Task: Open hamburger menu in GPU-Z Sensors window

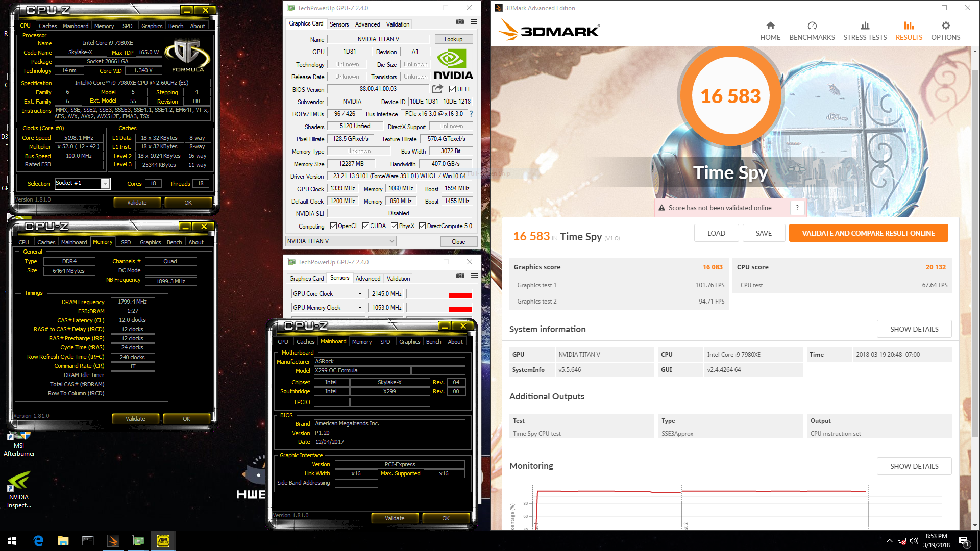Action: 474,275
